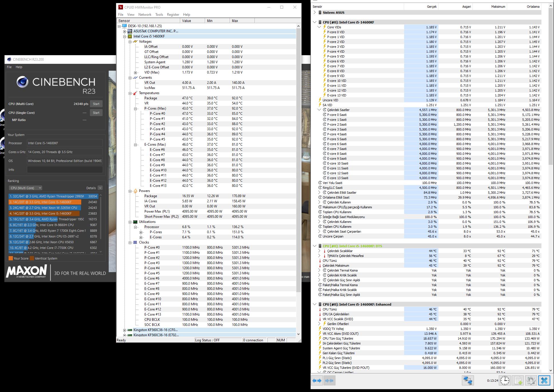Open the HWiNFO settings gear icon
The width and height of the screenshot is (554, 392).
[531, 381]
